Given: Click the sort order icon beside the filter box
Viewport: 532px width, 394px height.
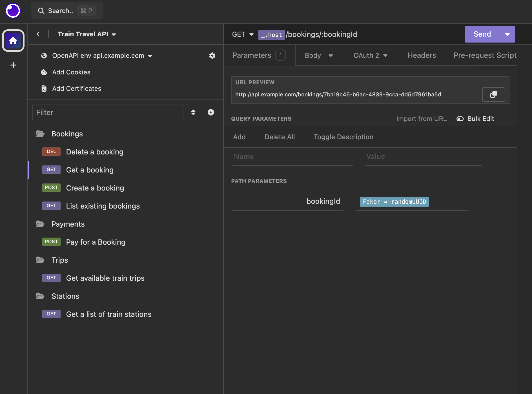Looking at the screenshot, I should tap(193, 112).
